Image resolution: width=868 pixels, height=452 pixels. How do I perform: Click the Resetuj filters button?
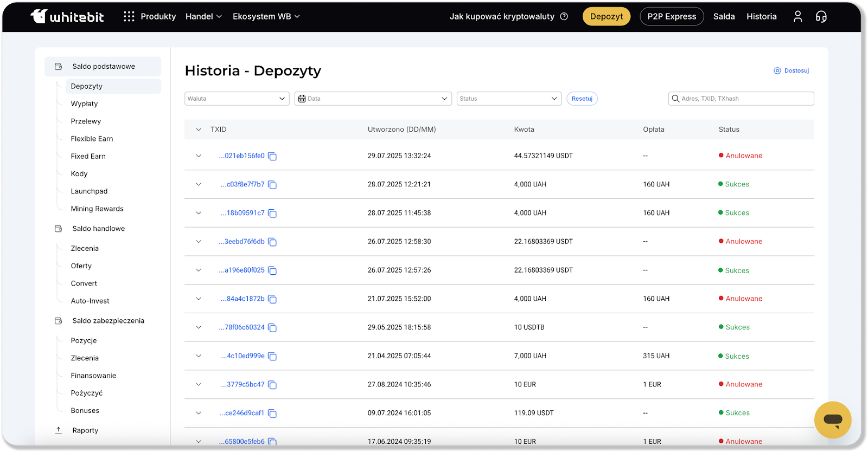tap(582, 99)
